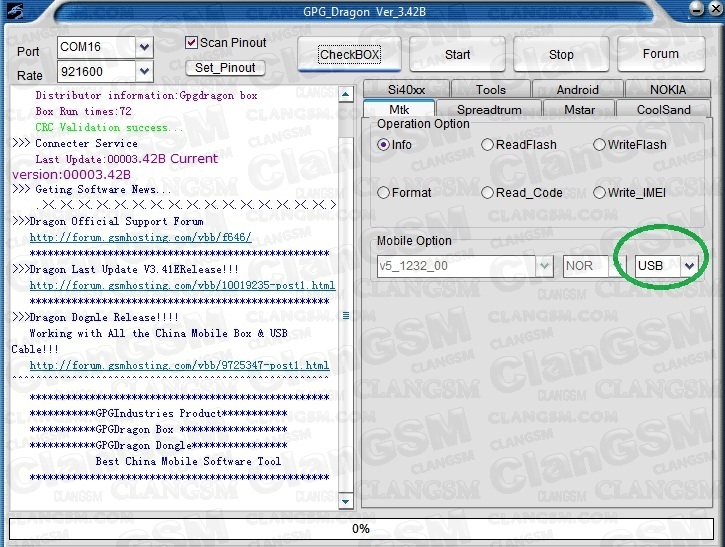Image resolution: width=725 pixels, height=547 pixels.
Task: Open the gsmhosting f646 forum link
Action: 140,238
